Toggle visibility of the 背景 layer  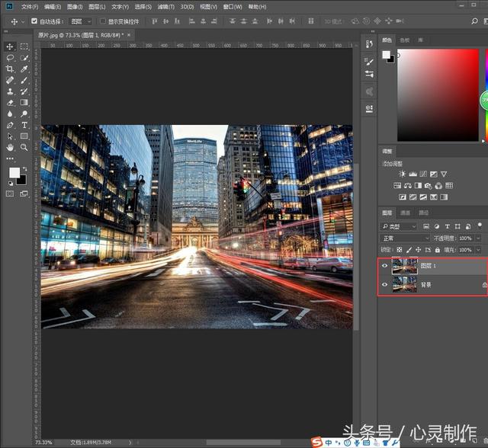tap(384, 285)
